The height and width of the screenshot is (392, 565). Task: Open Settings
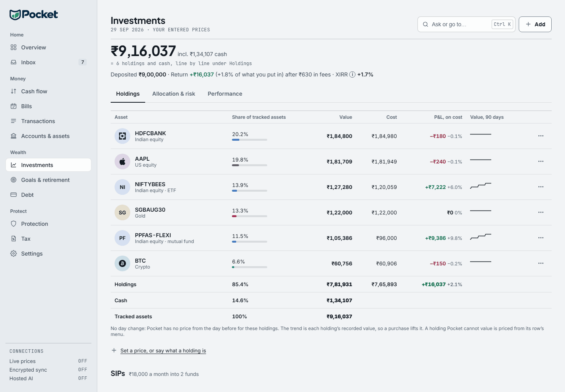pos(48,254)
